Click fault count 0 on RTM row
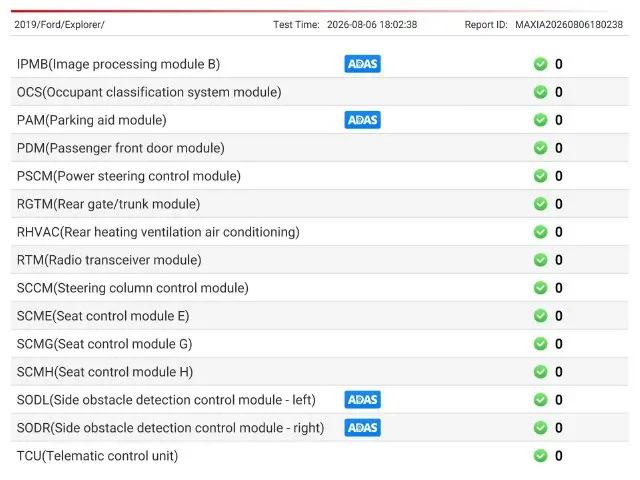The height and width of the screenshot is (480, 640). (x=559, y=260)
